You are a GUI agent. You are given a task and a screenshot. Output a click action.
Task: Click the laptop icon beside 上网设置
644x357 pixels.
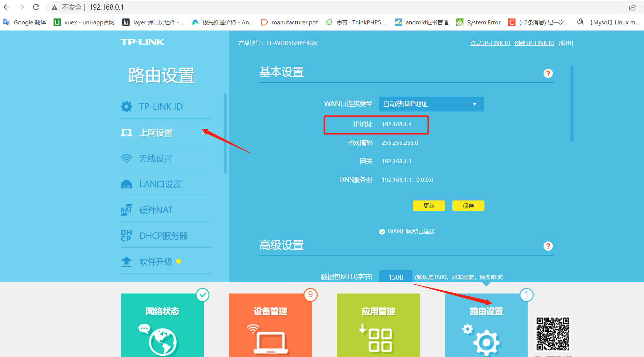pyautogui.click(x=126, y=133)
